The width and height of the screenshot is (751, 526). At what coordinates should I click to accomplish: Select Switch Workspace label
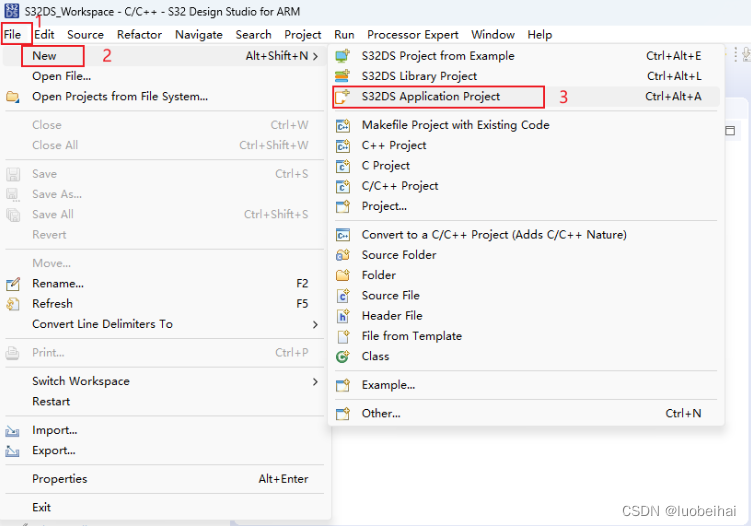(80, 381)
